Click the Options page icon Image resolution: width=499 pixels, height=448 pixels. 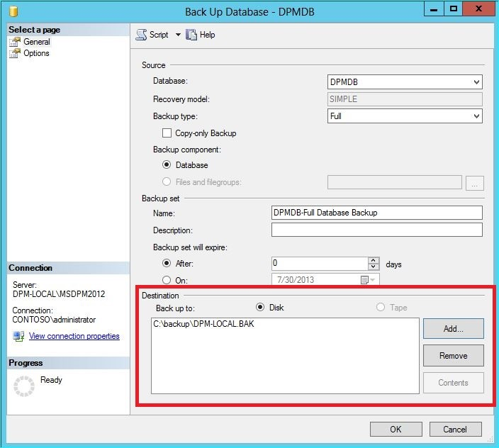pos(15,53)
